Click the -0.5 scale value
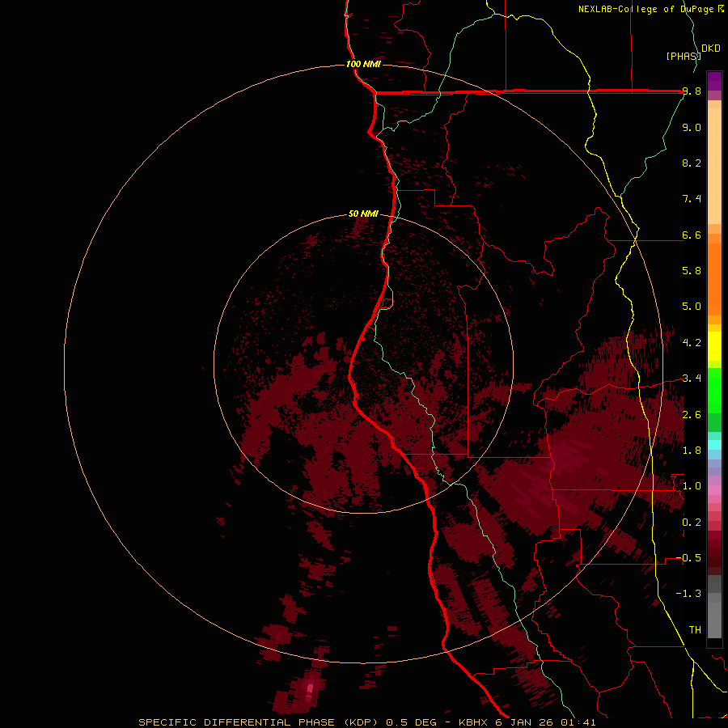 [x=688, y=557]
